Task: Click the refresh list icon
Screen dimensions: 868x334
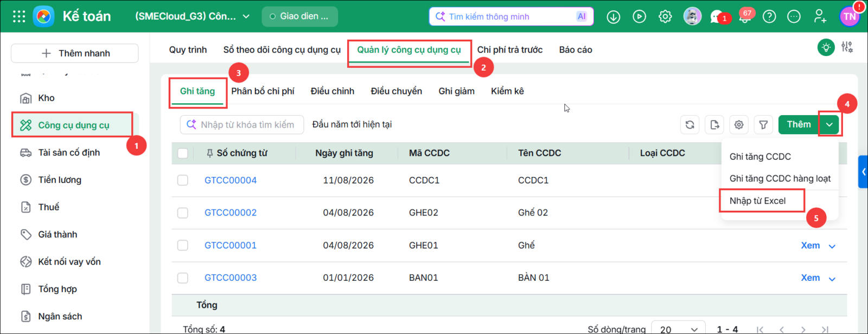Action: click(x=690, y=125)
